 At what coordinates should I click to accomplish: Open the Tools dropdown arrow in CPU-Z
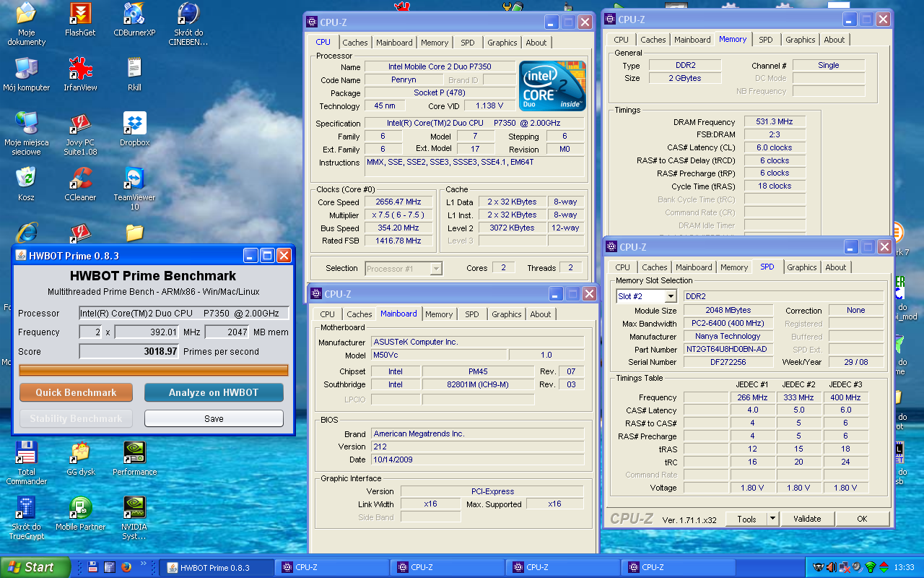point(772,518)
